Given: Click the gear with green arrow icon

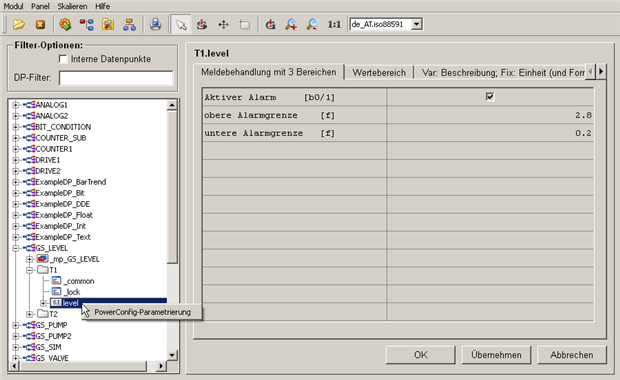Looking at the screenshot, I should [65, 25].
